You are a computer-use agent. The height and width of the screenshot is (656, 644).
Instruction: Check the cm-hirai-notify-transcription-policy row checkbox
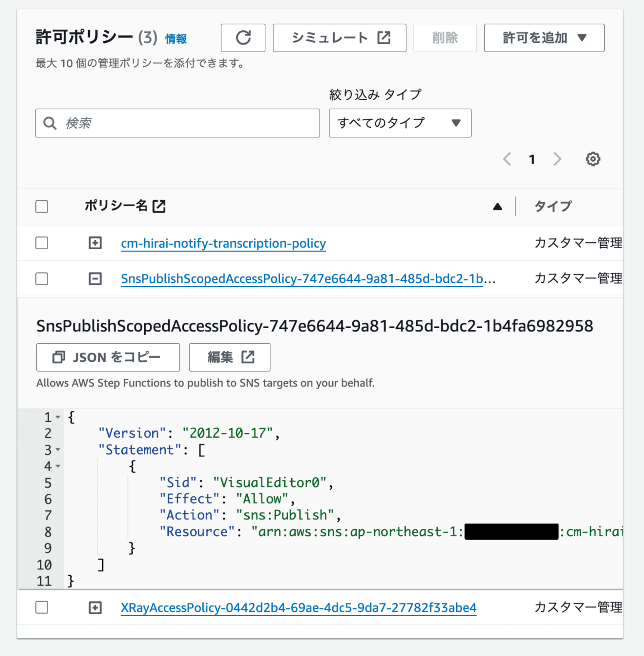tap(42, 243)
